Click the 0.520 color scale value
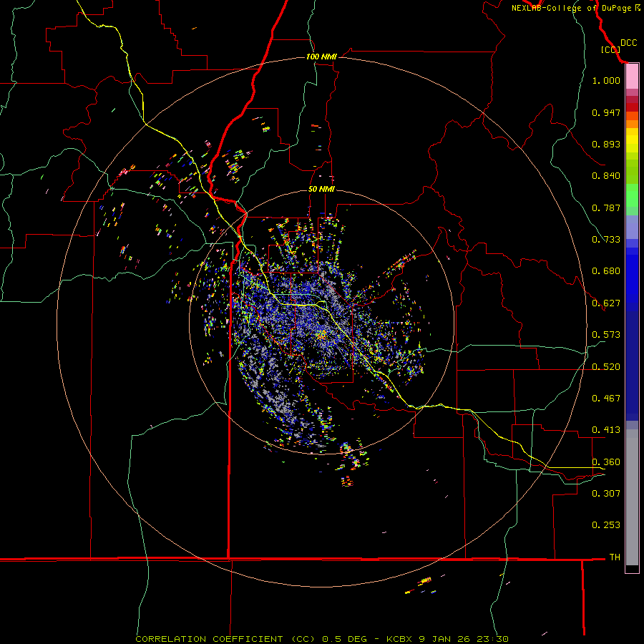The image size is (644, 644). tap(606, 367)
